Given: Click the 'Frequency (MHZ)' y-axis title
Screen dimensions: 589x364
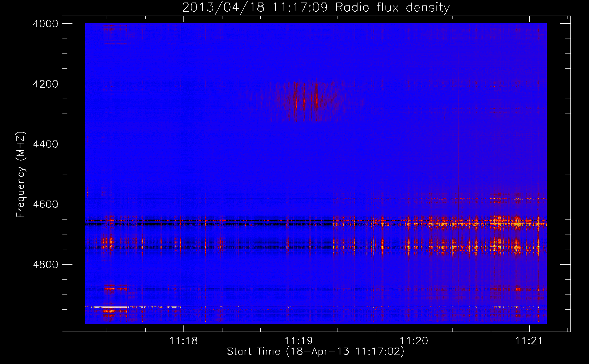Looking at the screenshot, I should pyautogui.click(x=21, y=175).
